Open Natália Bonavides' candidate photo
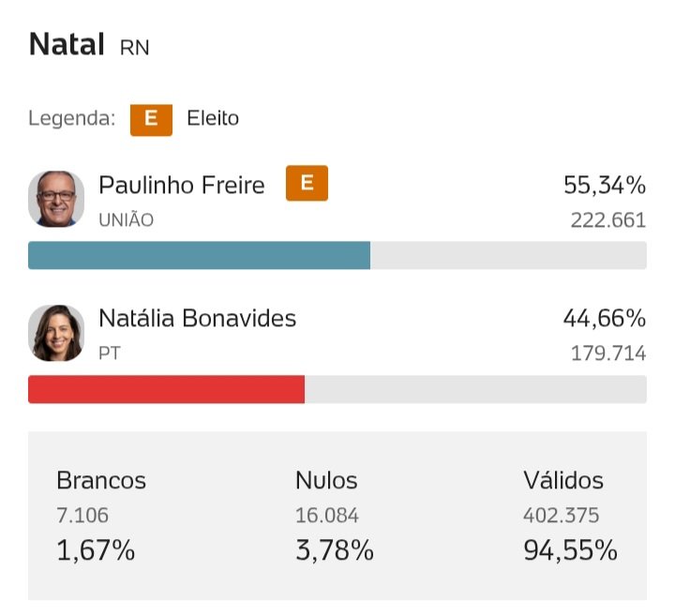This screenshot has width=675, height=616. (56, 333)
